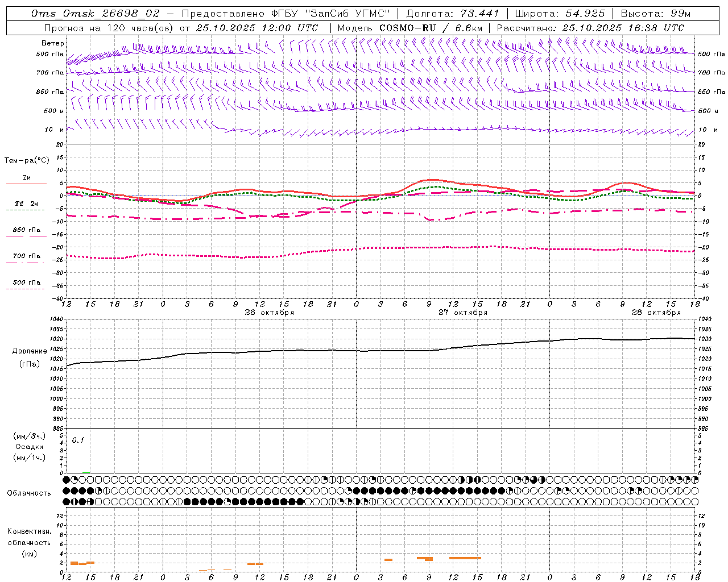Select the Прогноз на 120 часа(ов) text
This screenshot has width=728, height=582.
tap(109, 28)
